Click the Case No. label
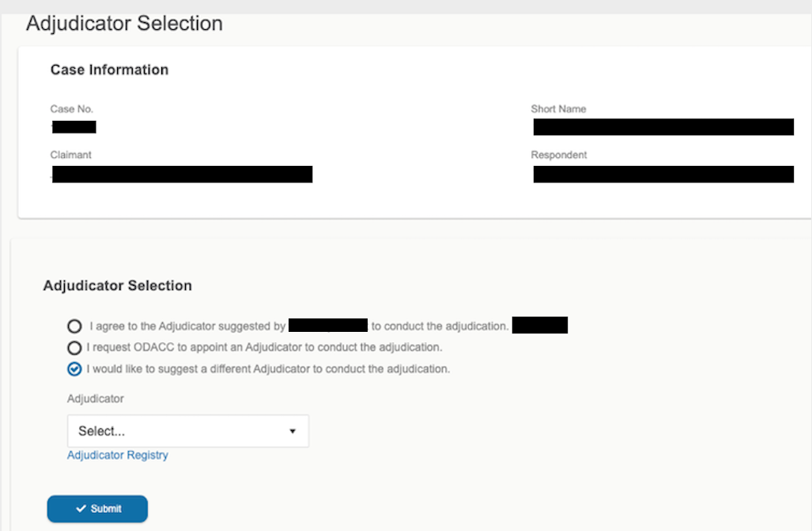Viewport: 812px width, 531px height. coord(72,109)
